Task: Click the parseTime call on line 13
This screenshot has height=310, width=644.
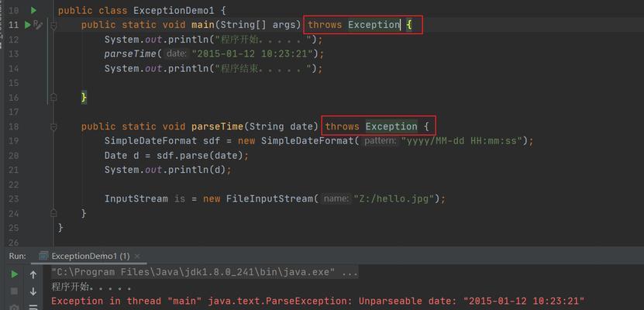Action: [130, 53]
